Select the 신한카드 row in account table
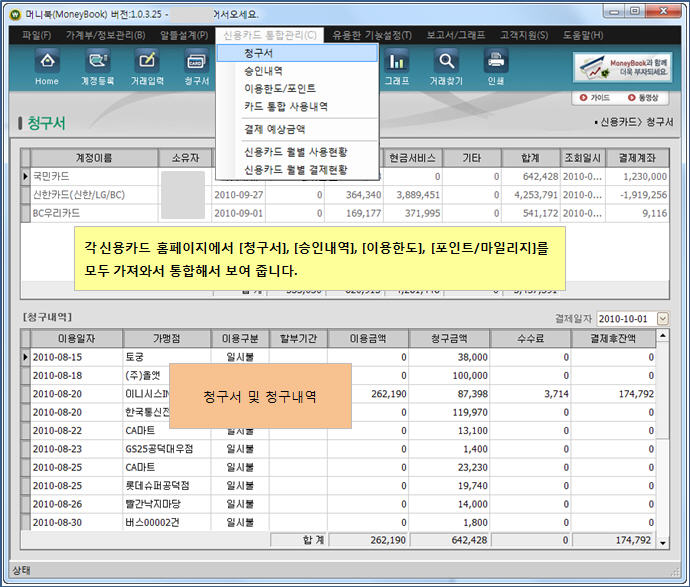 80,194
